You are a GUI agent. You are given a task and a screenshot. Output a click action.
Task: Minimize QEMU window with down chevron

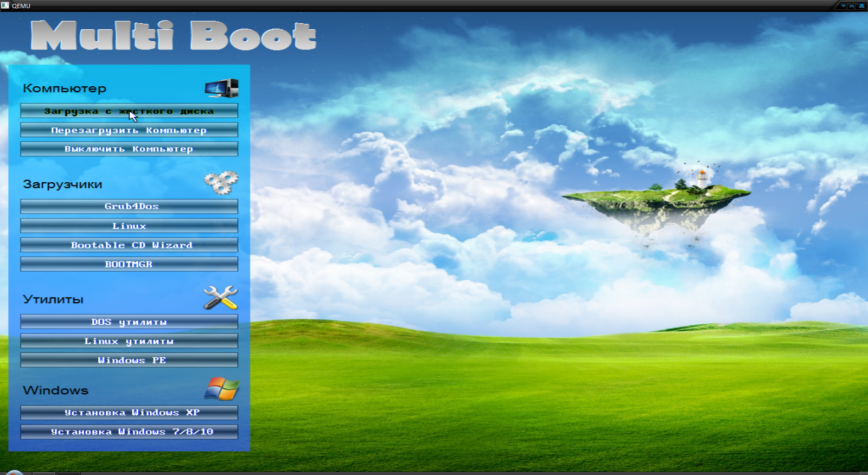[x=843, y=5]
